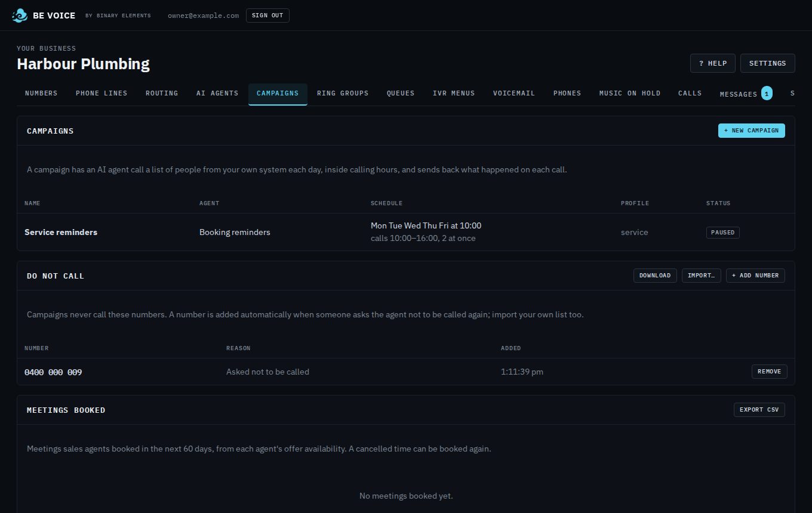812x513 pixels.
Task: Go to the Voicemail tab
Action: (x=514, y=94)
